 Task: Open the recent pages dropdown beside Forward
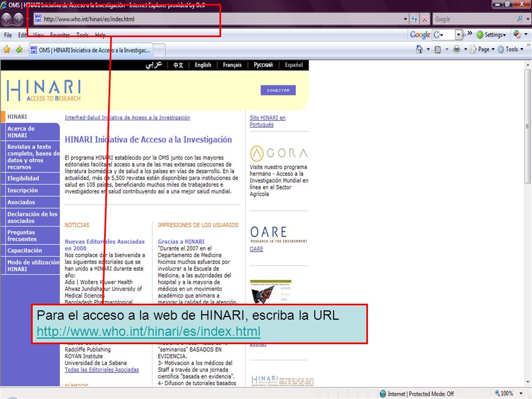click(28, 19)
